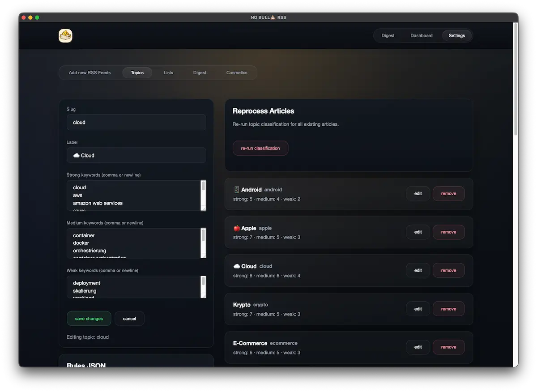Image resolution: width=537 pixels, height=392 pixels.
Task: Cancel editing the cloud topic
Action: (x=129, y=318)
